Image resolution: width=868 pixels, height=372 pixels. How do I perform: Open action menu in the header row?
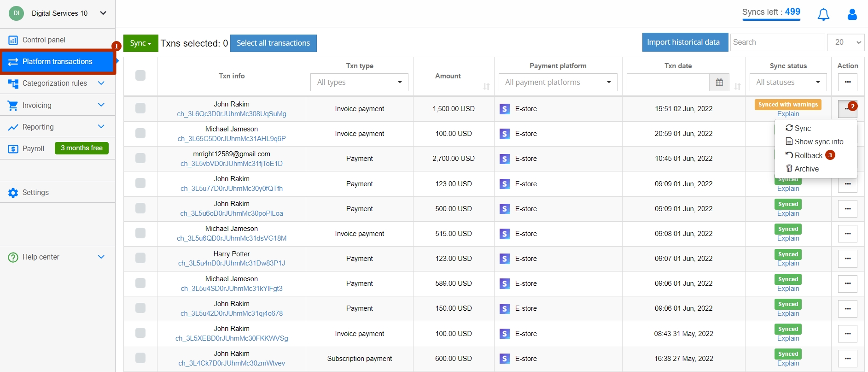point(848,82)
